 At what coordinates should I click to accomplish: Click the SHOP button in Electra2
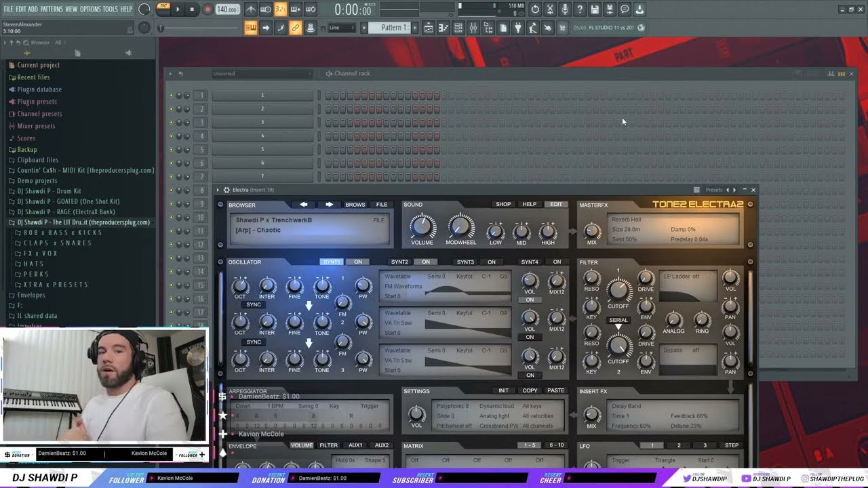(502, 204)
